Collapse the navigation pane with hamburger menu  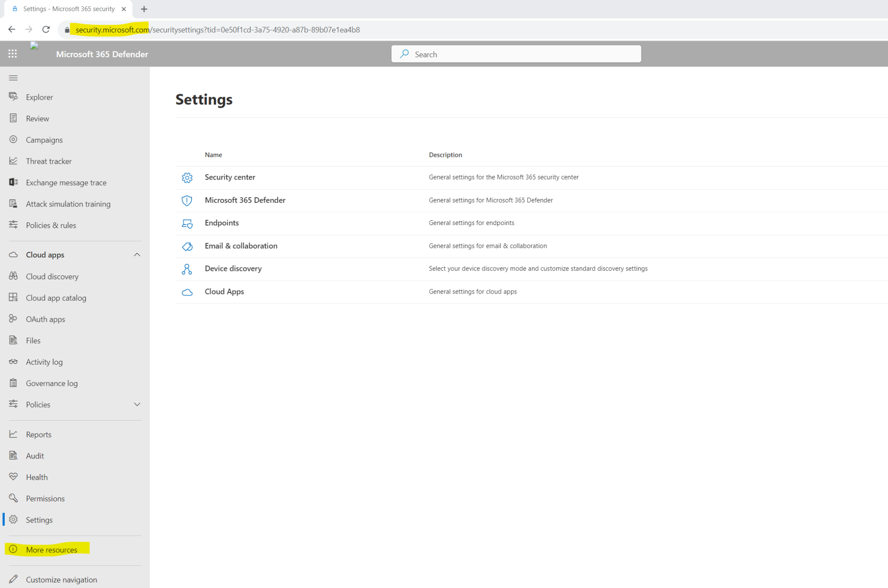click(13, 78)
